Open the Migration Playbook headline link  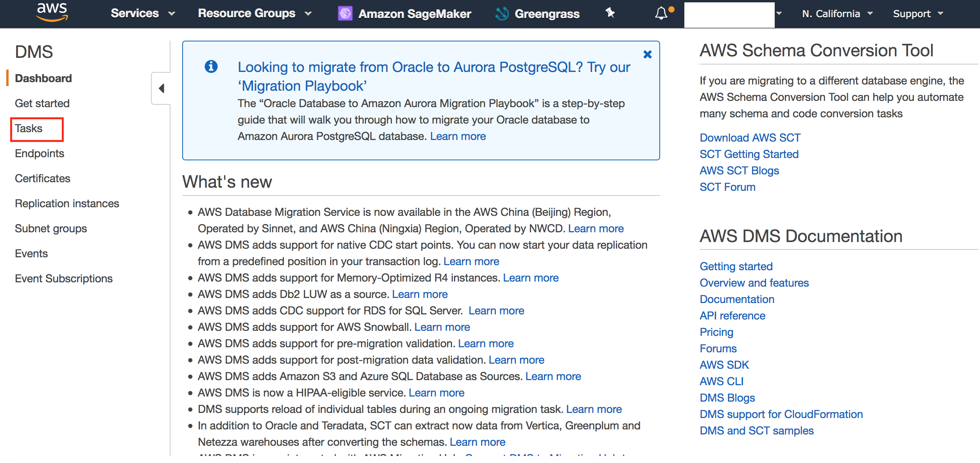click(434, 76)
